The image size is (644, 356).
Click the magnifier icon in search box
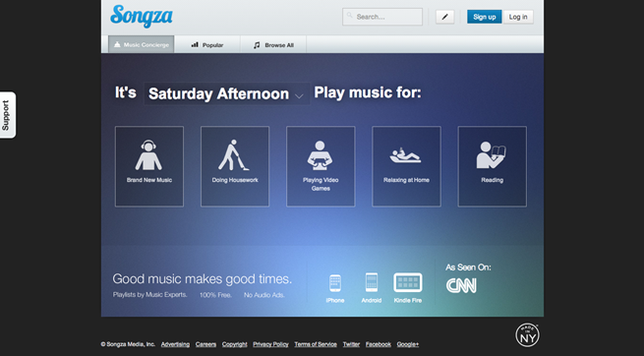tap(349, 16)
